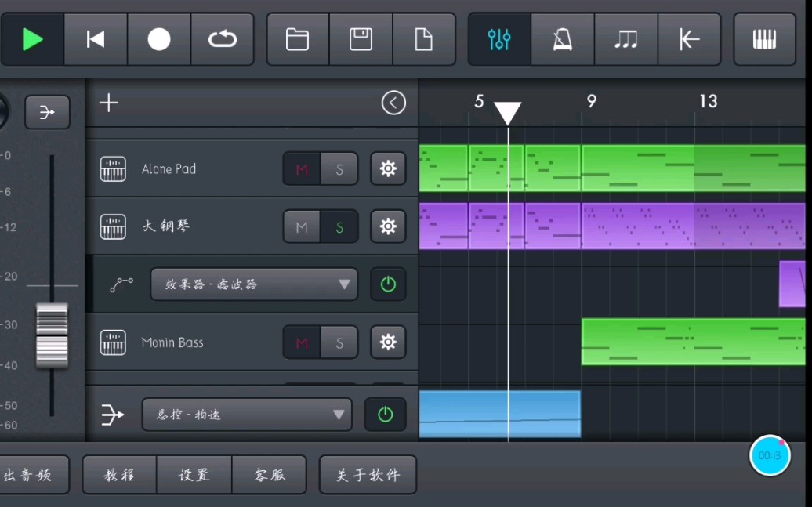812x507 pixels.
Task: Unsolo the 大钢琴 track
Action: [339, 226]
